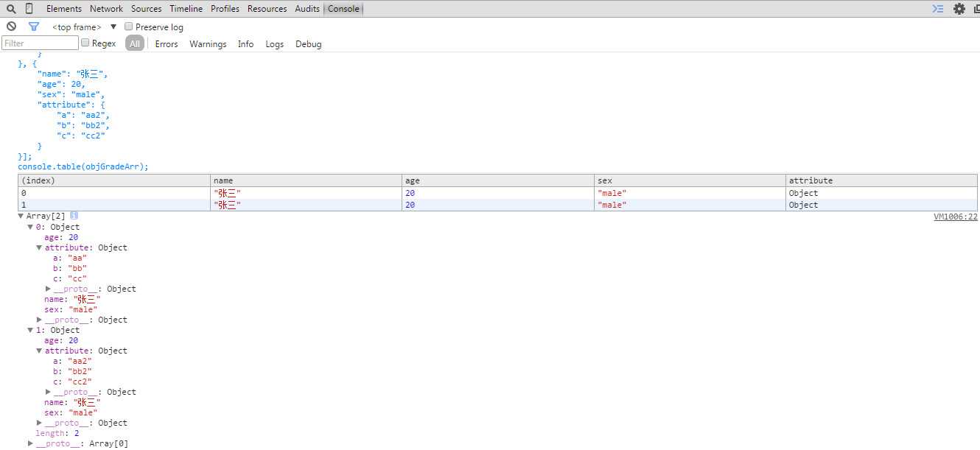The image size is (980, 450).
Task: Click attribute Object cell in row 0
Action: coord(882,193)
